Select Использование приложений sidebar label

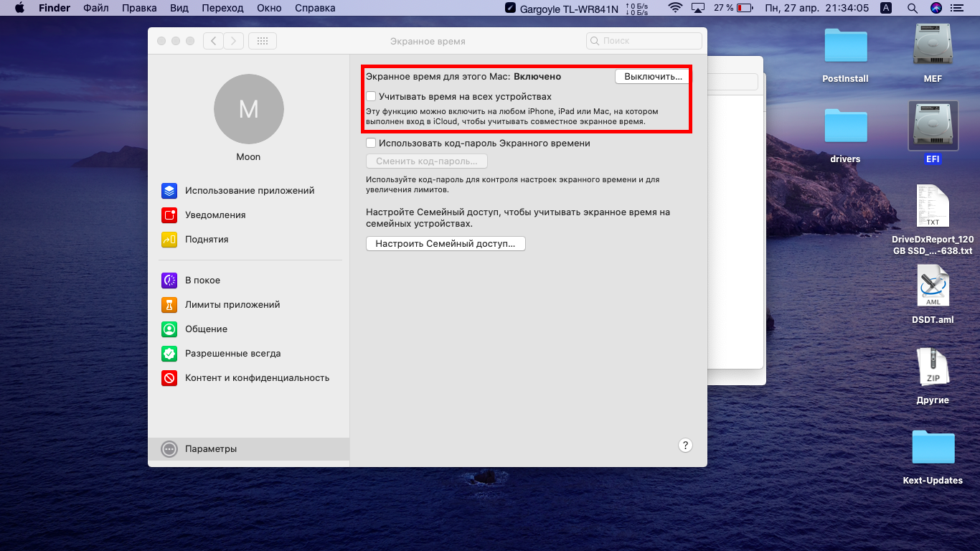[x=250, y=191]
